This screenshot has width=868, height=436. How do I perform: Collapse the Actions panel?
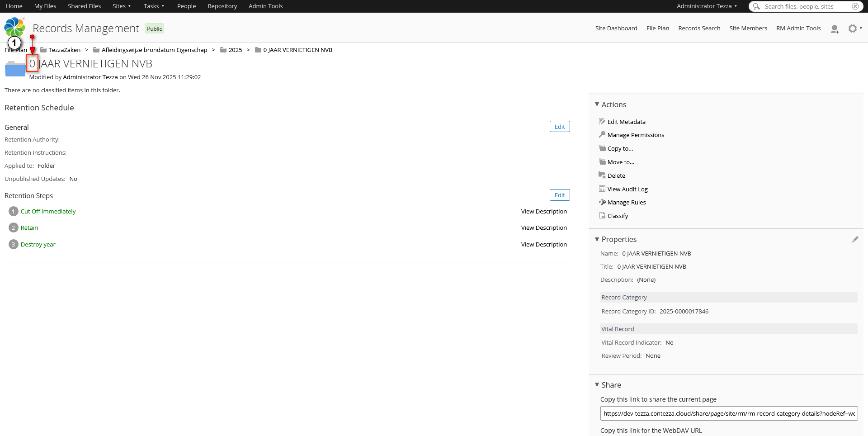(597, 104)
